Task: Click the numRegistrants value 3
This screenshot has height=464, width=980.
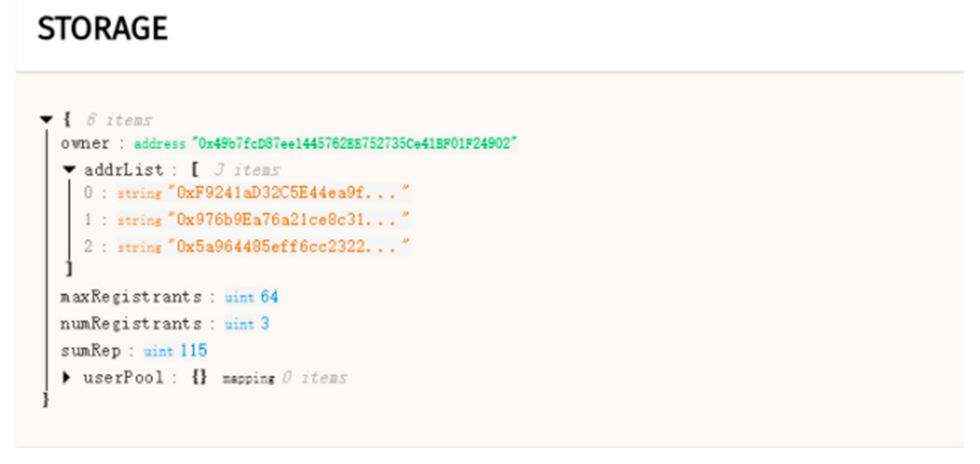Action: [265, 324]
